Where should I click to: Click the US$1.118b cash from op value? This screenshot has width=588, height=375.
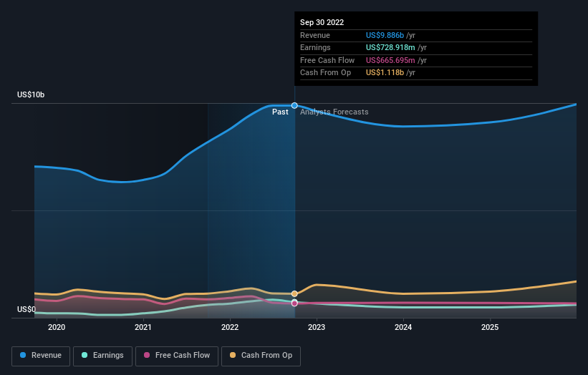pos(385,73)
